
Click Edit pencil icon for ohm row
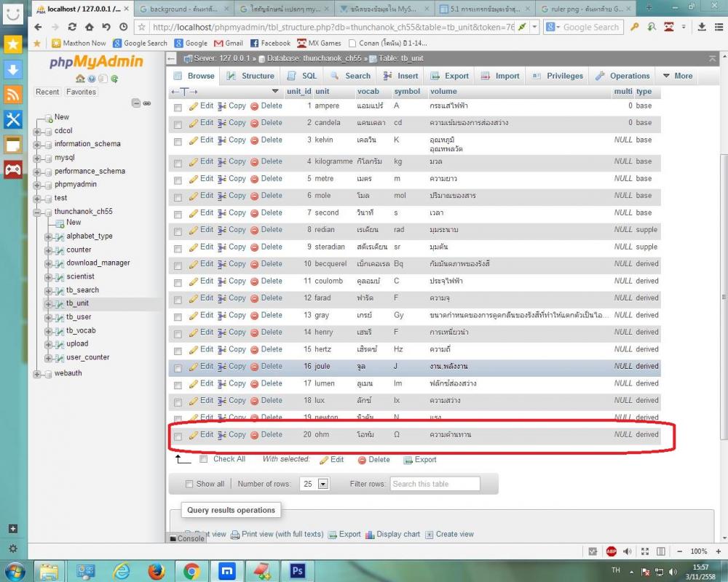pyautogui.click(x=194, y=435)
